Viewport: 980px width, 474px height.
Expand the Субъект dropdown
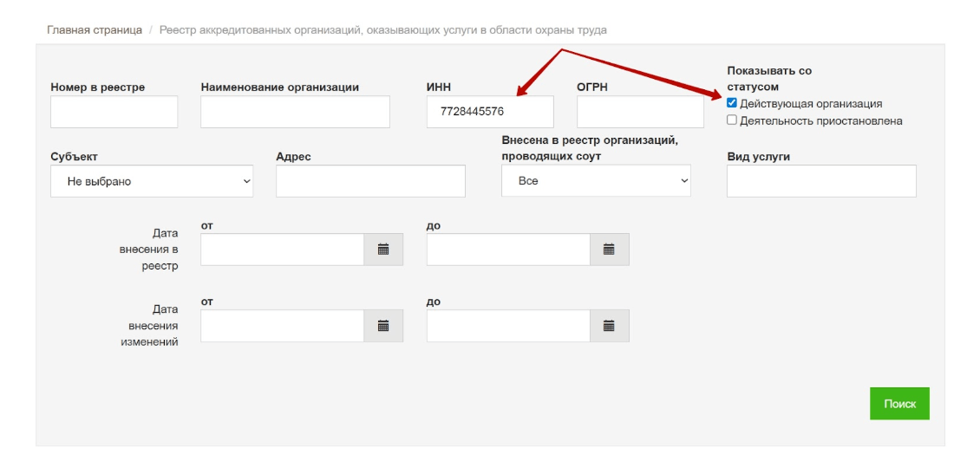152,181
